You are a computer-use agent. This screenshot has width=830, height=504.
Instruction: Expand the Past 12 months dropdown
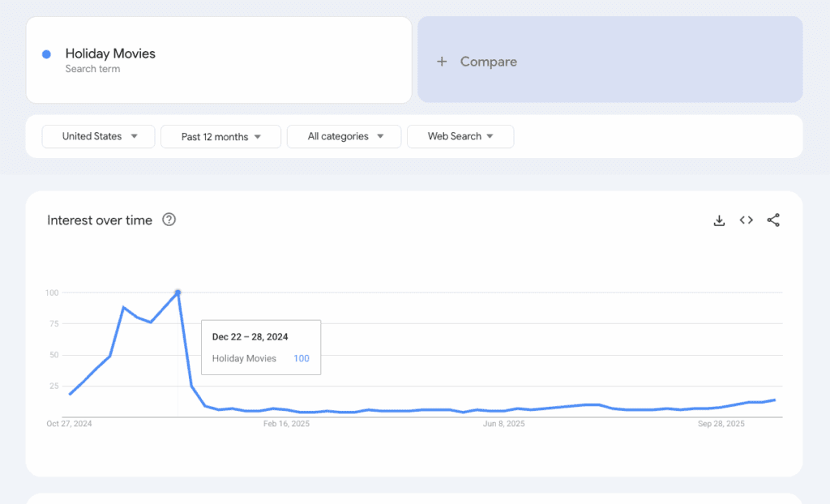[x=220, y=136]
